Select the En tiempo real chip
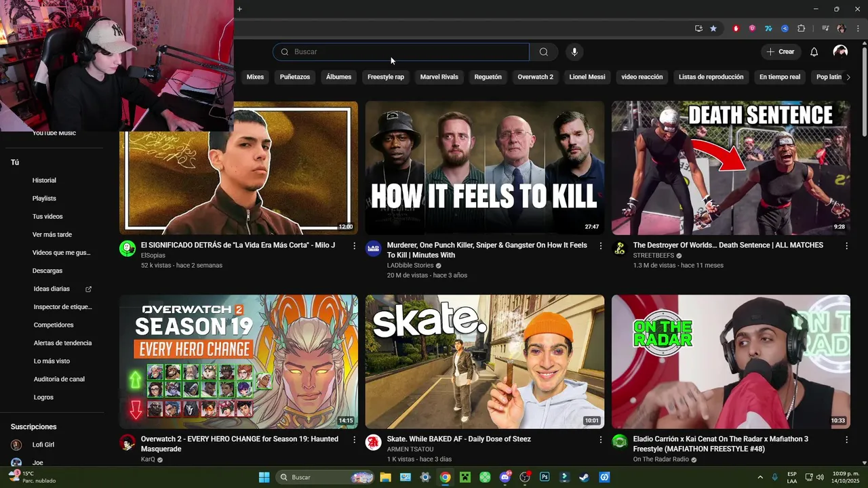The width and height of the screenshot is (868, 488). tap(780, 77)
